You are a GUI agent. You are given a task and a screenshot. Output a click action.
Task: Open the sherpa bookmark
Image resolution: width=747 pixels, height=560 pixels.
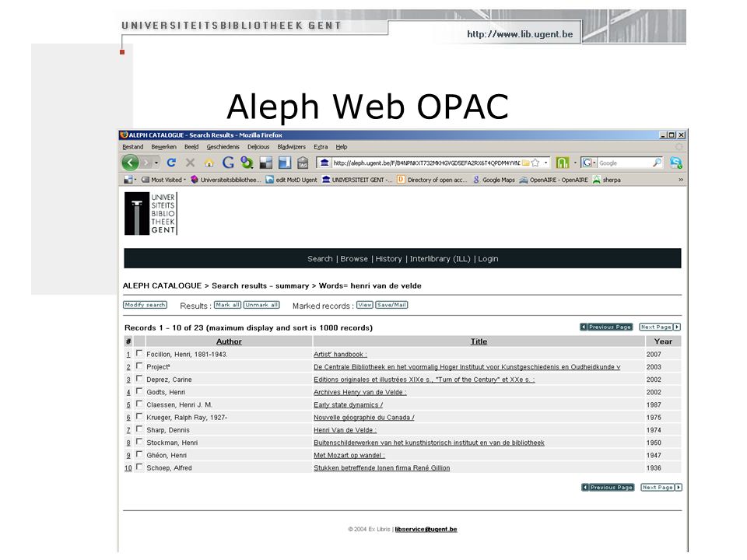pos(606,180)
